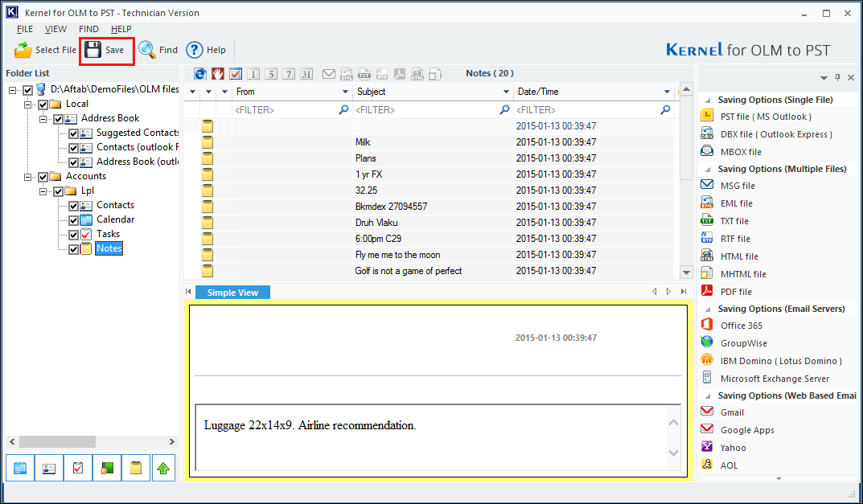Choose the 7-day view icon

(x=289, y=74)
